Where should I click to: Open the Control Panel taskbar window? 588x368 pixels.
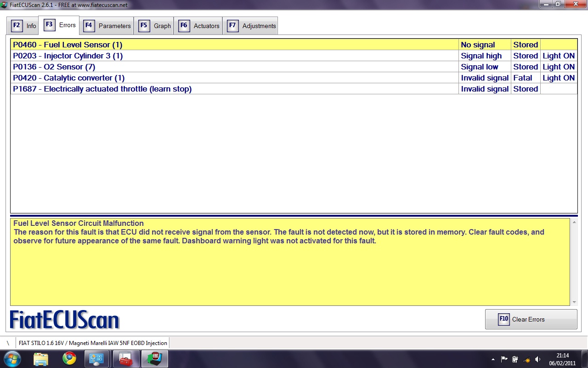pyautogui.click(x=96, y=359)
